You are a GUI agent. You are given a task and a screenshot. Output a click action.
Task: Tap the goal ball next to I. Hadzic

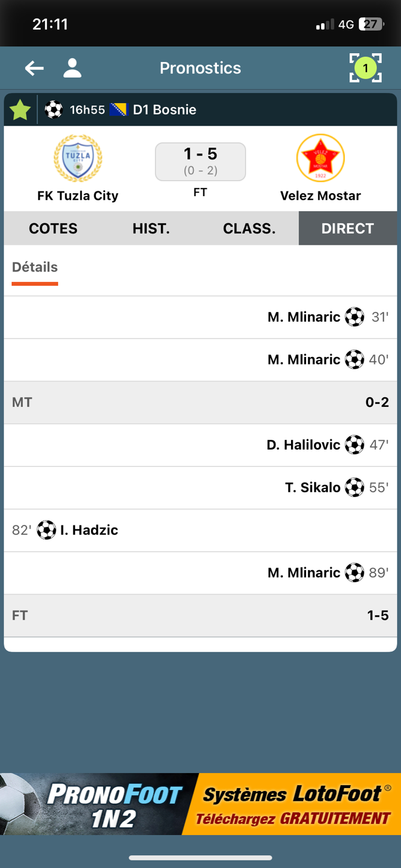46,530
